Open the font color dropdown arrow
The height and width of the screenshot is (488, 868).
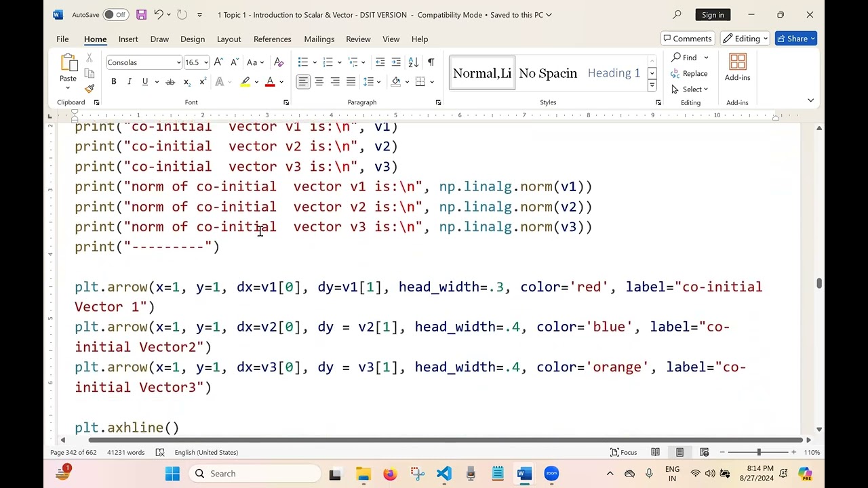[281, 82]
